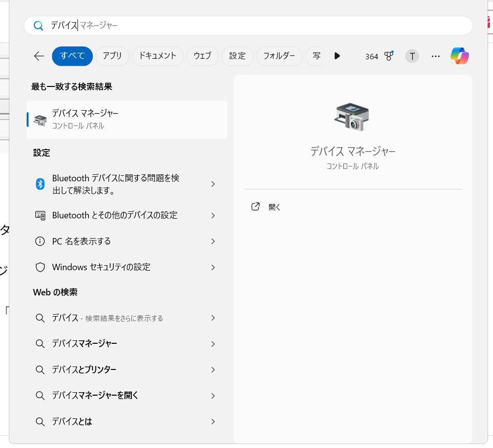Expand chevron for Bluetooth とその他のデバイスの設定
The height and width of the screenshot is (448, 493).
pyautogui.click(x=213, y=216)
